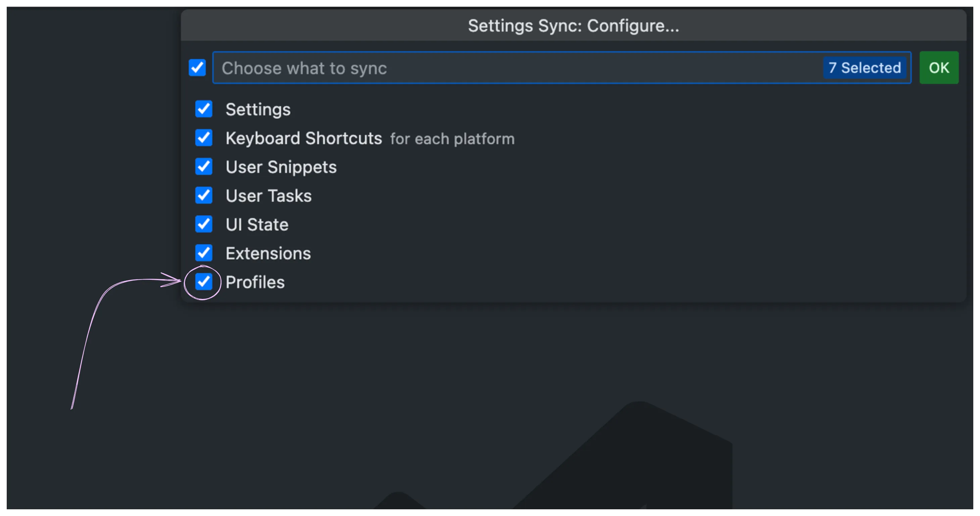
Task: Toggle the User Tasks checkbox
Action: click(203, 196)
